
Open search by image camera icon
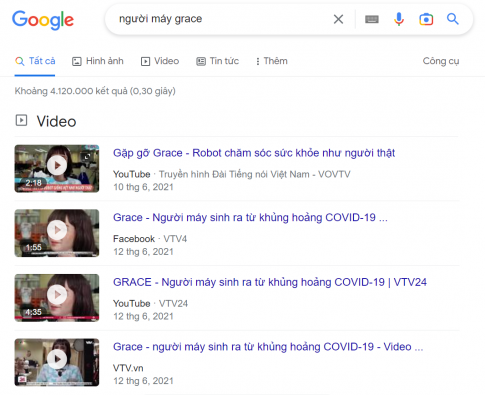pyautogui.click(x=426, y=19)
